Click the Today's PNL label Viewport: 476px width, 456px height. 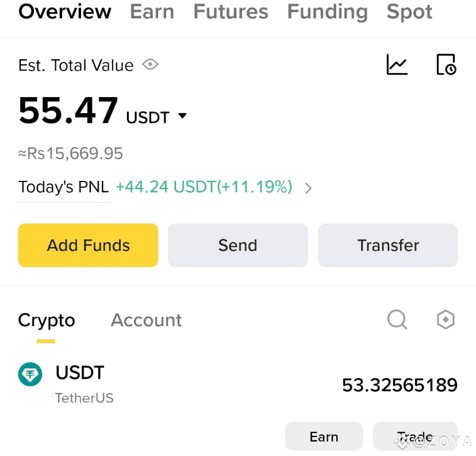point(63,187)
